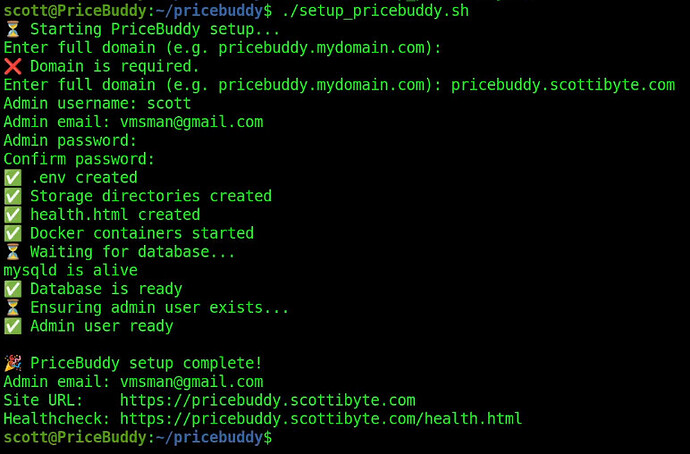Click the checkmark next to health.html created
This screenshot has height=454, width=690.
(x=12, y=215)
